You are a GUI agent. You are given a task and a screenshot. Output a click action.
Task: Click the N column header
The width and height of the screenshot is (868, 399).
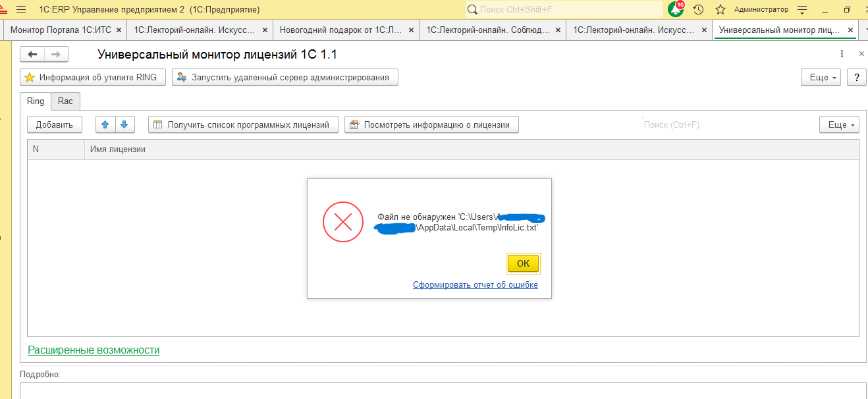click(56, 149)
